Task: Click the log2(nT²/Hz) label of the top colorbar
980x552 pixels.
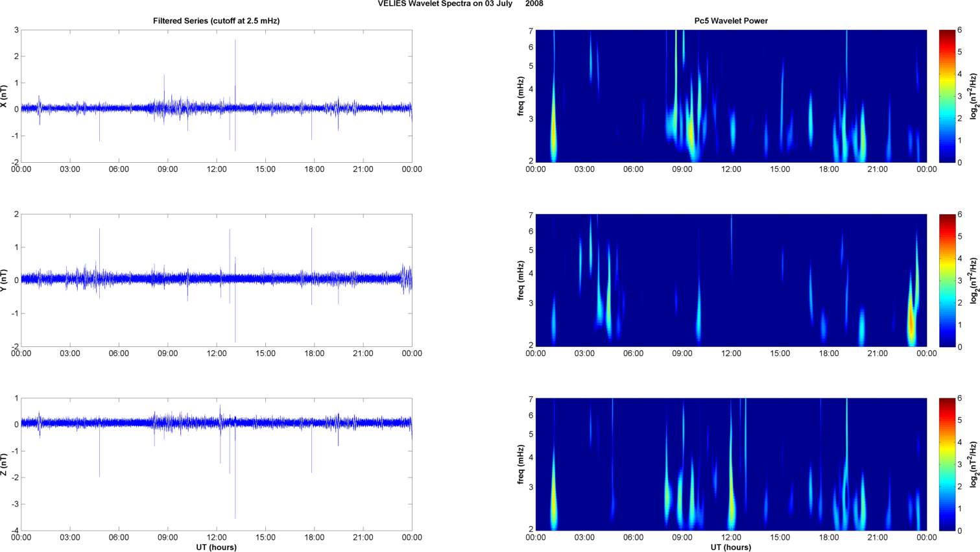Action: [974, 96]
